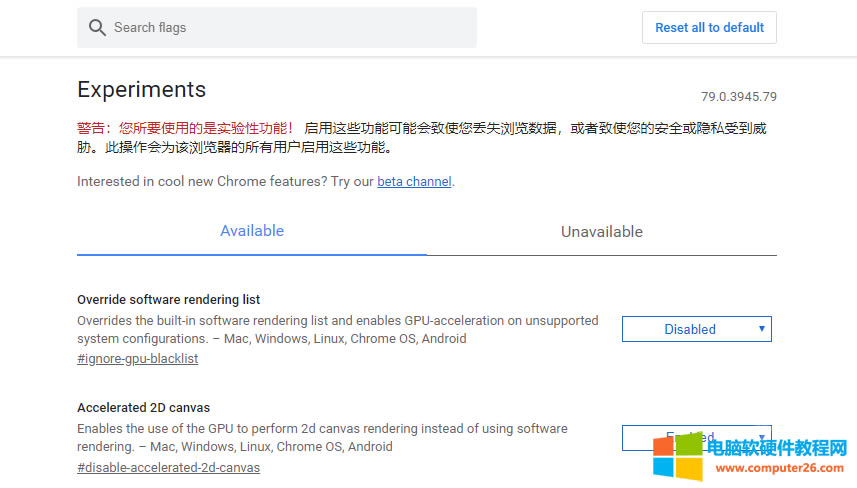Open the beta channel link
This screenshot has height=488, width=857.
point(414,181)
